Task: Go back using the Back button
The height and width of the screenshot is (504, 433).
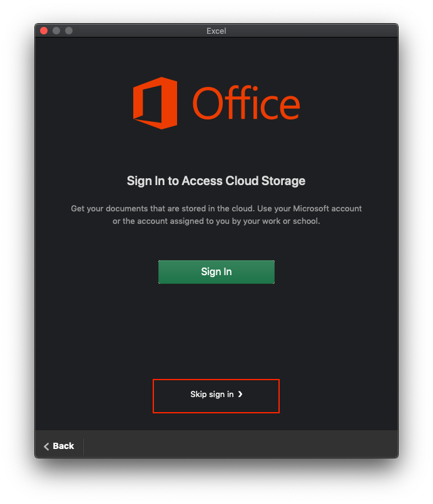Action: click(59, 446)
